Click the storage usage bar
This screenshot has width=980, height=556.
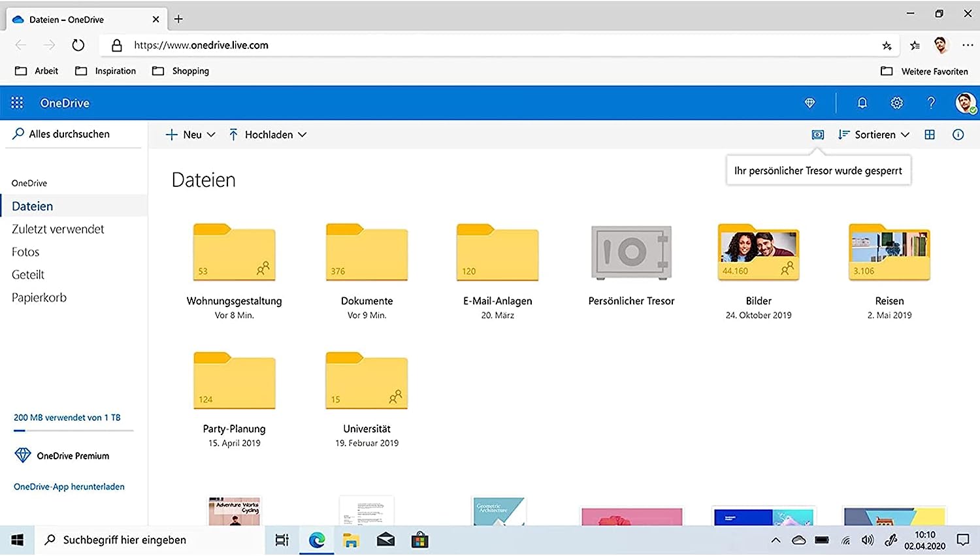click(x=74, y=431)
